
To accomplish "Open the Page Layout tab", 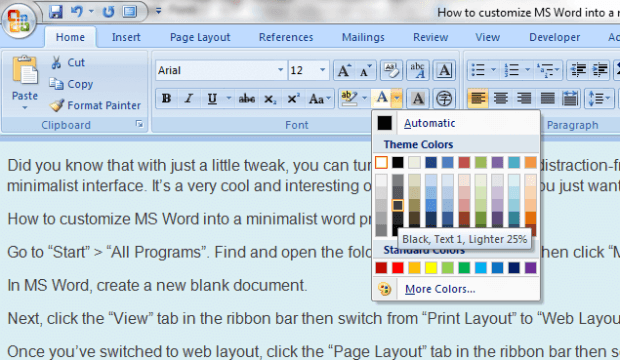I will pyautogui.click(x=200, y=37).
